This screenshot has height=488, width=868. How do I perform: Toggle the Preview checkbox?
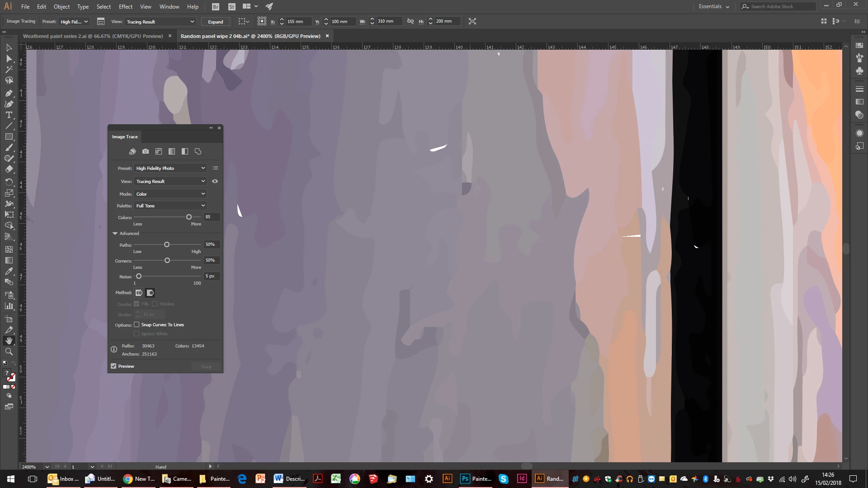[114, 366]
